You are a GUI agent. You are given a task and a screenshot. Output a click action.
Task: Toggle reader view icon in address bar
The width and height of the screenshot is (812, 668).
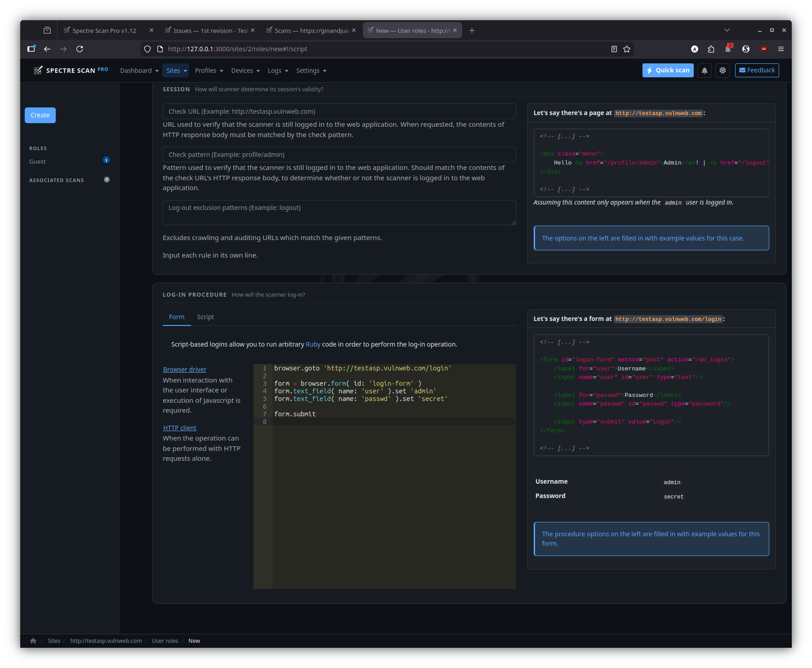click(x=614, y=49)
